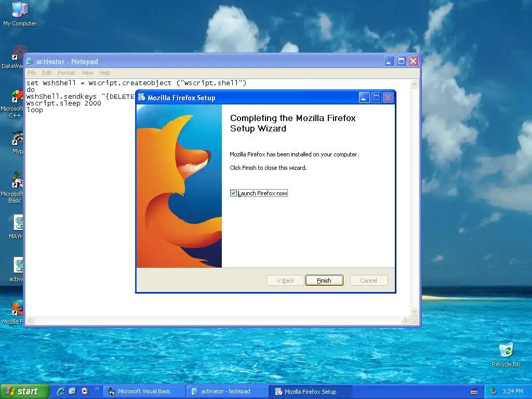Maximize the activator Notepad window
This screenshot has height=399, width=532.
pyautogui.click(x=401, y=61)
